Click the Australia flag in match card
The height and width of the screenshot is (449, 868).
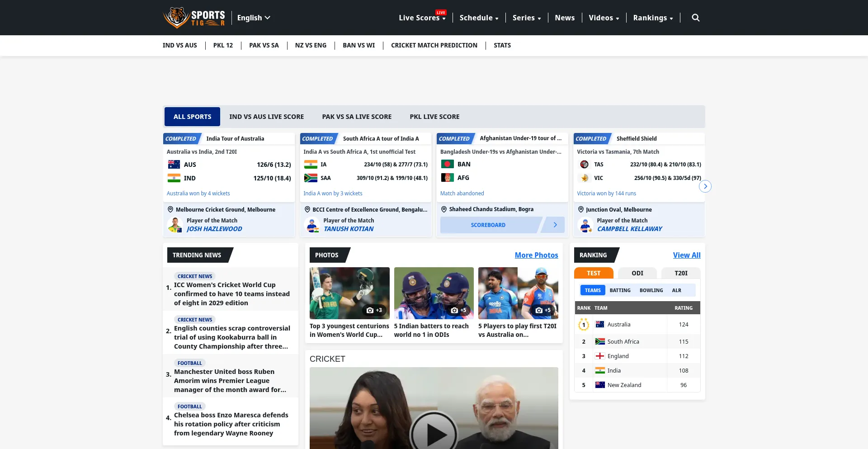(174, 165)
